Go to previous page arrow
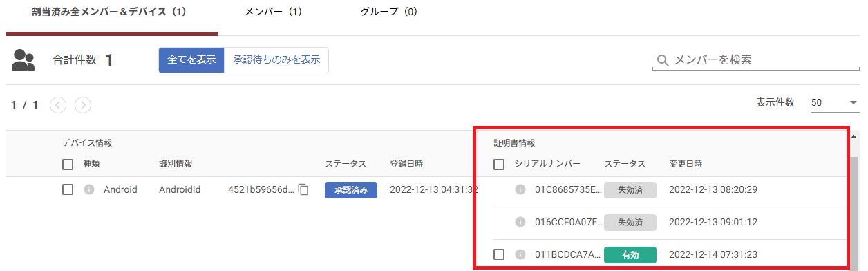The image size is (868, 271). point(59,105)
